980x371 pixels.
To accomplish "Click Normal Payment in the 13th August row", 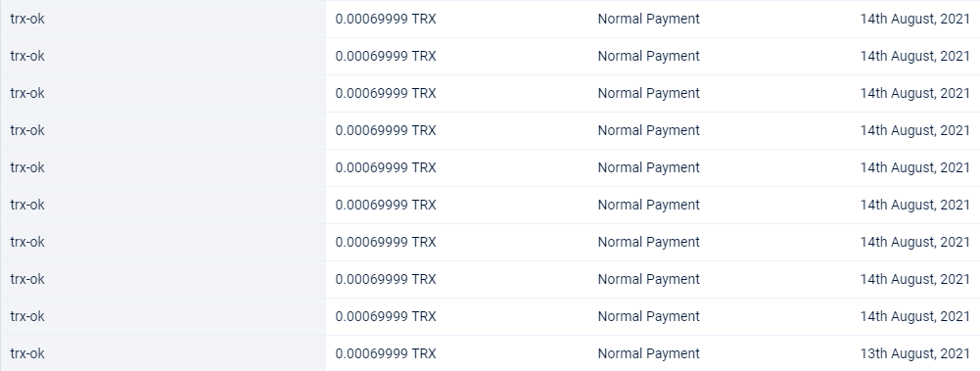I will click(649, 353).
